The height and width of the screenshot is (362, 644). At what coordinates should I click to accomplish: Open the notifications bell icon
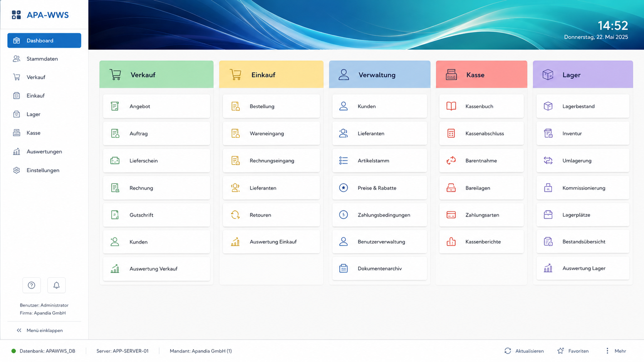[x=56, y=285]
